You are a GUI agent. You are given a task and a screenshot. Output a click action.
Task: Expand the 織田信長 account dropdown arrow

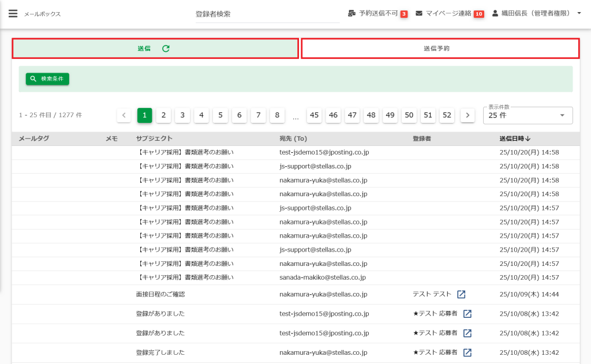[x=579, y=13]
